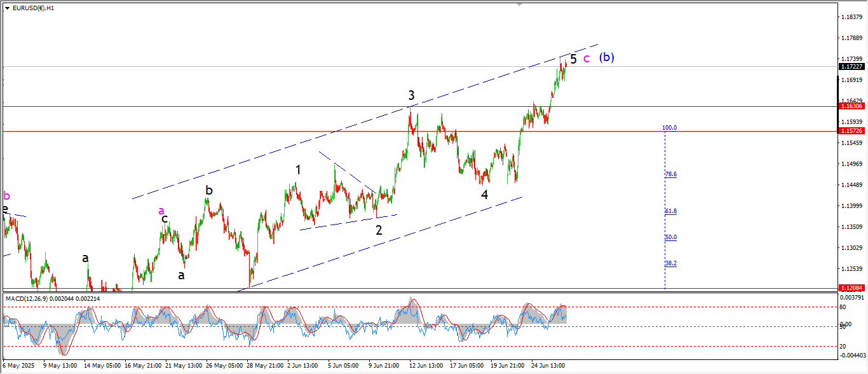868x374 pixels.
Task: Select the black wave 5 label
Action: (573, 59)
